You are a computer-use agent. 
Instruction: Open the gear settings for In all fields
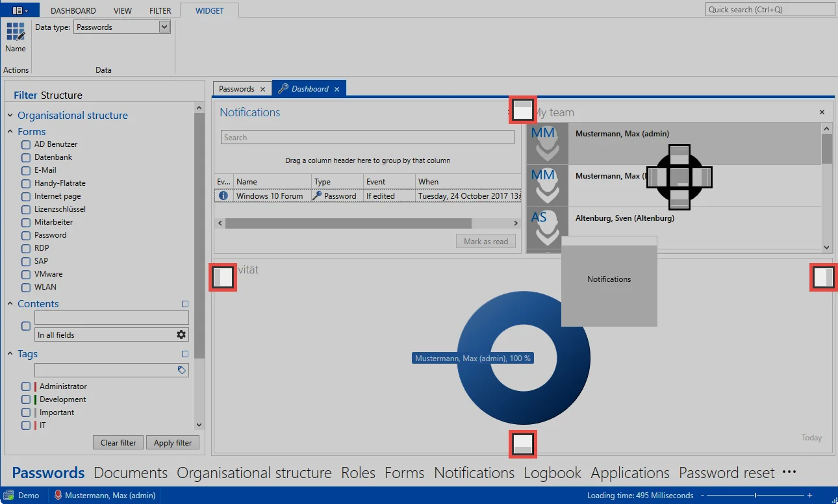pos(181,334)
